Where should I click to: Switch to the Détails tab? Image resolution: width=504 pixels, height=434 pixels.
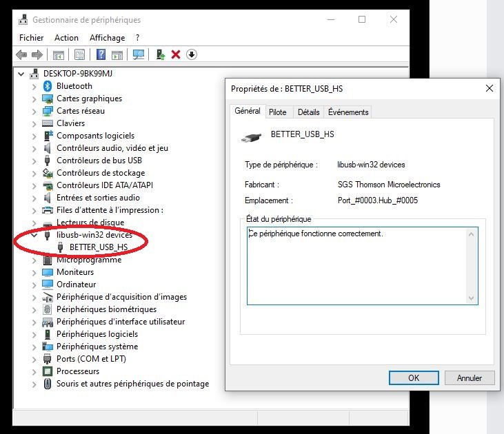[309, 112]
